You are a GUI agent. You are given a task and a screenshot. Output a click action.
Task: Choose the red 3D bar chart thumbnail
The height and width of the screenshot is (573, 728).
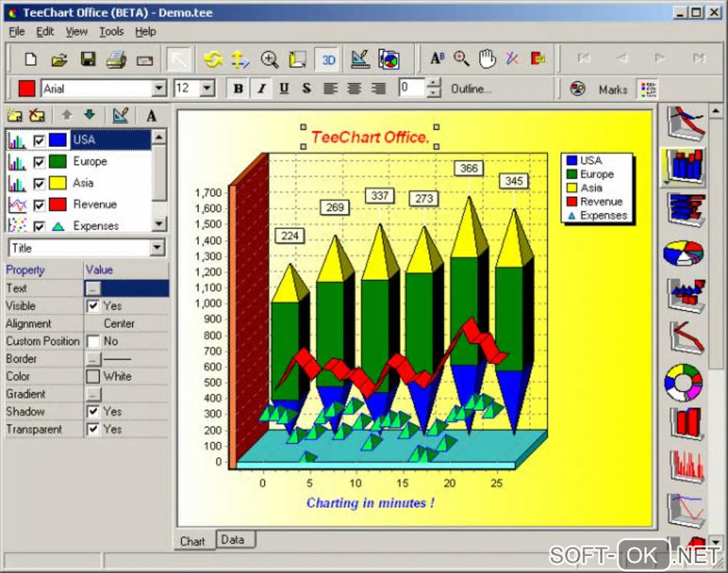[x=686, y=422]
